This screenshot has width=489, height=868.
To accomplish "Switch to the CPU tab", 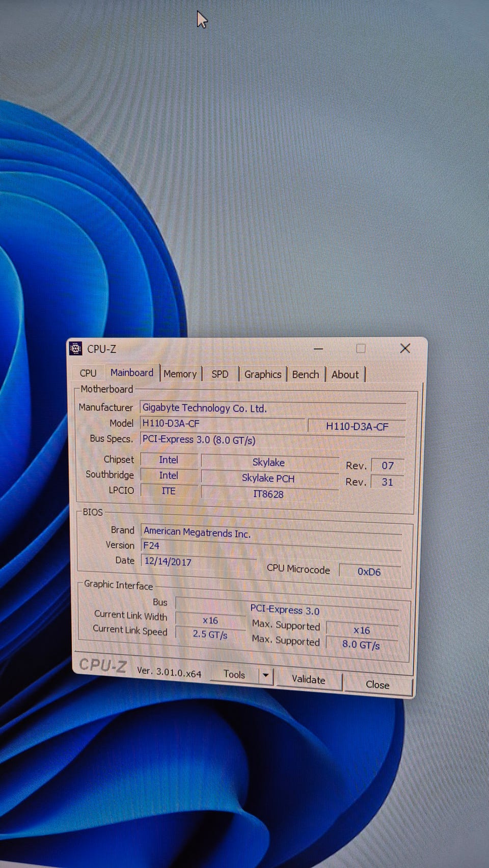I will 88,373.
